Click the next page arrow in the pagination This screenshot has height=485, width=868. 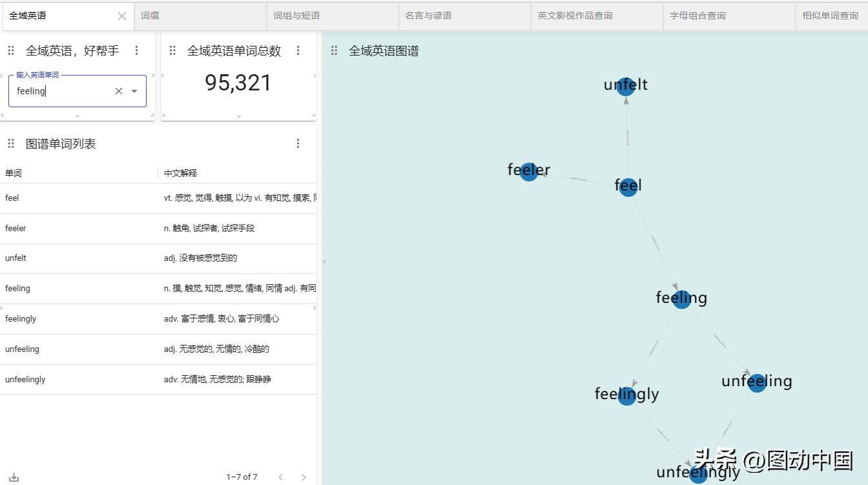(303, 477)
